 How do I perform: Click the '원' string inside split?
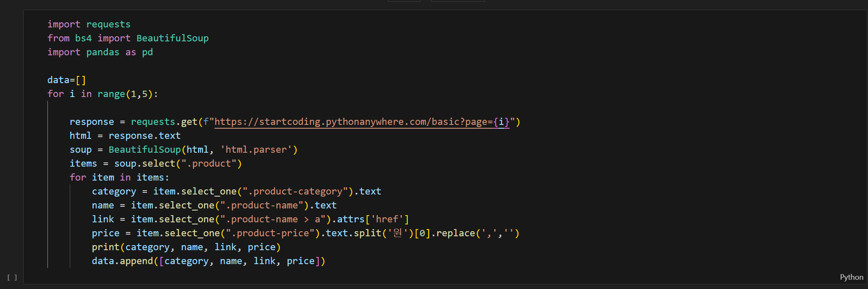click(398, 233)
